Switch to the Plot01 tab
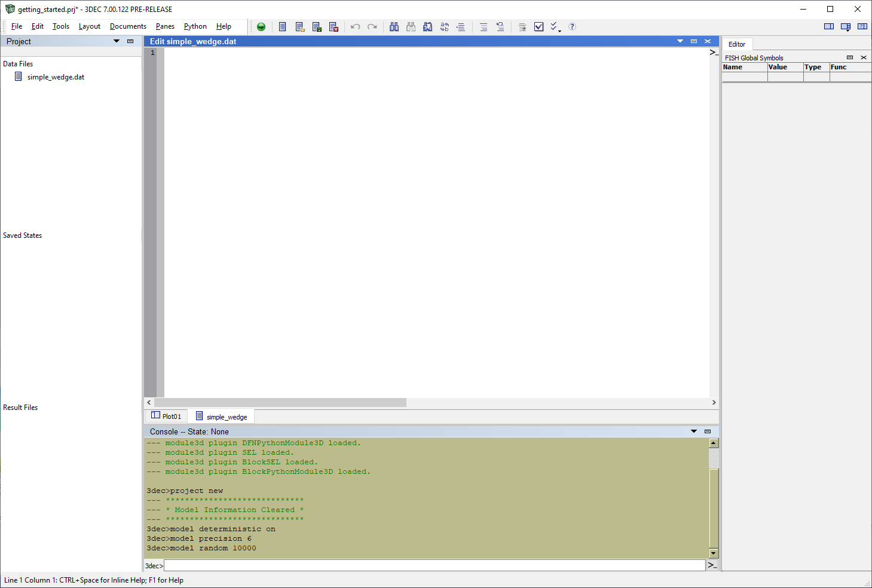This screenshot has height=588, width=872. pos(167,416)
